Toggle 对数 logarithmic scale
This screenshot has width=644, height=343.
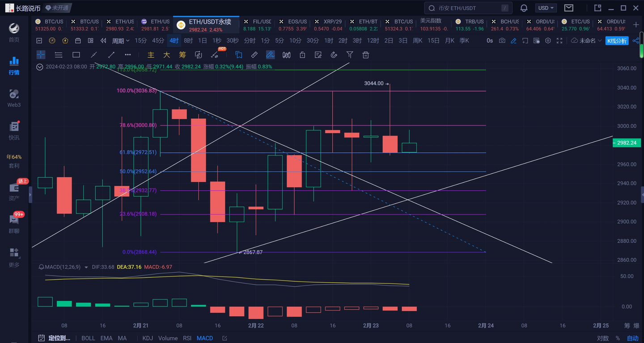point(603,338)
